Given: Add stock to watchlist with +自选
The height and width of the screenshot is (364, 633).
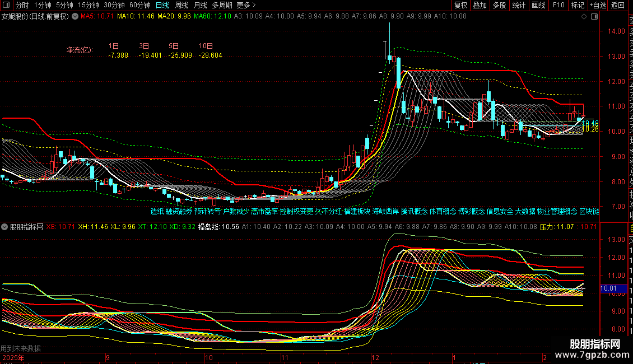Looking at the screenshot, I should [598, 5].
